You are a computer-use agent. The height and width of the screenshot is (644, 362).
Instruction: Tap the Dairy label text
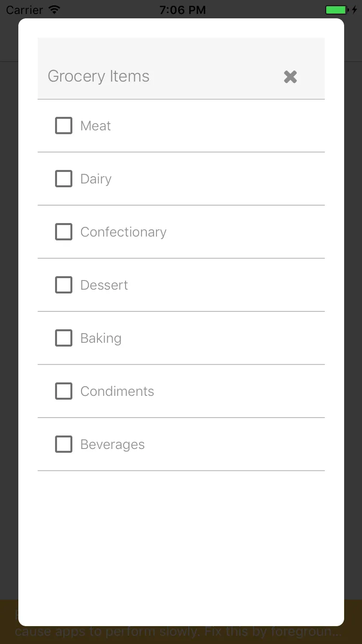[96, 179]
